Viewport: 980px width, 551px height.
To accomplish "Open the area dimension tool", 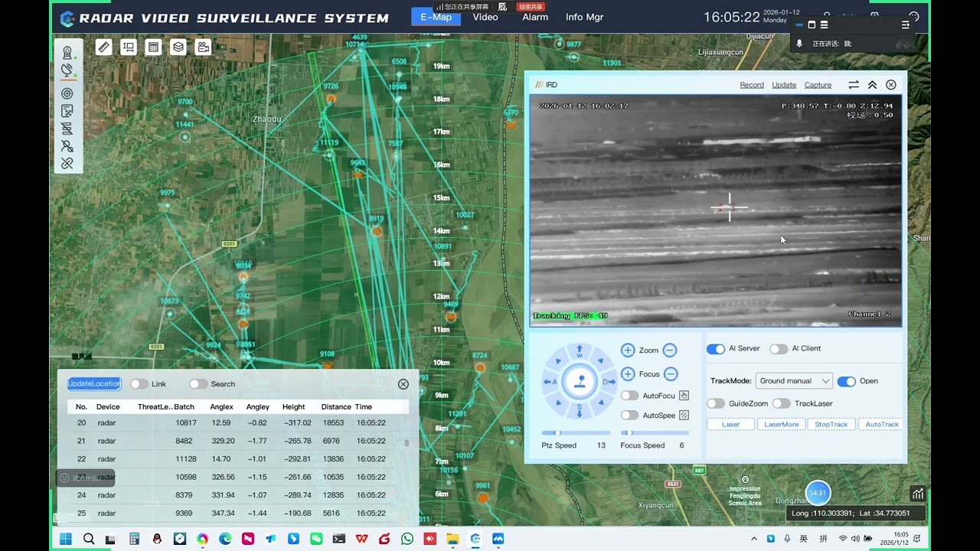I will tap(129, 47).
